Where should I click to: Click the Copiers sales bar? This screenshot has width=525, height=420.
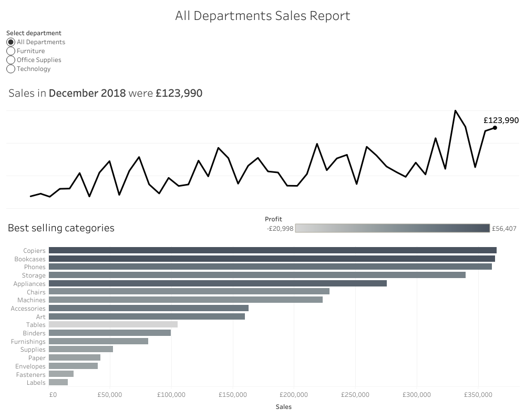click(x=272, y=250)
